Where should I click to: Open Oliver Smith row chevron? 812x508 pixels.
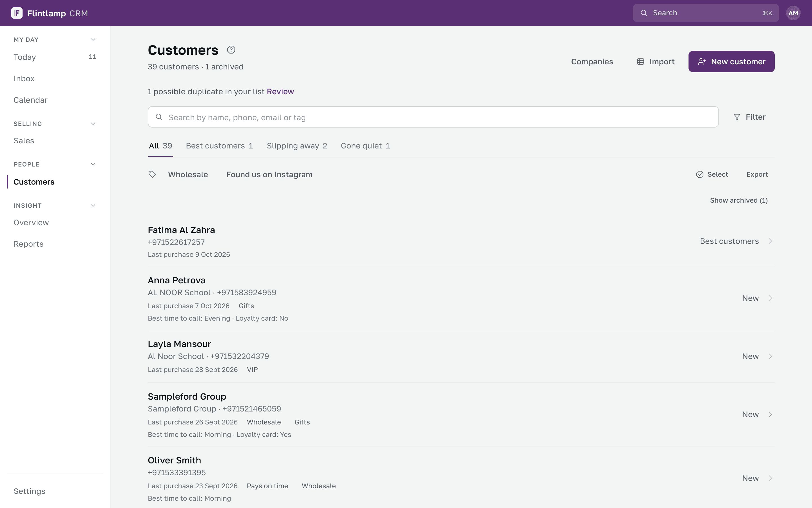(770, 478)
